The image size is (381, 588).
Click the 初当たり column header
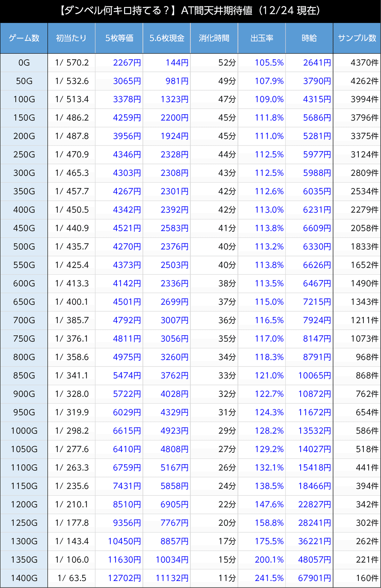pos(71,38)
